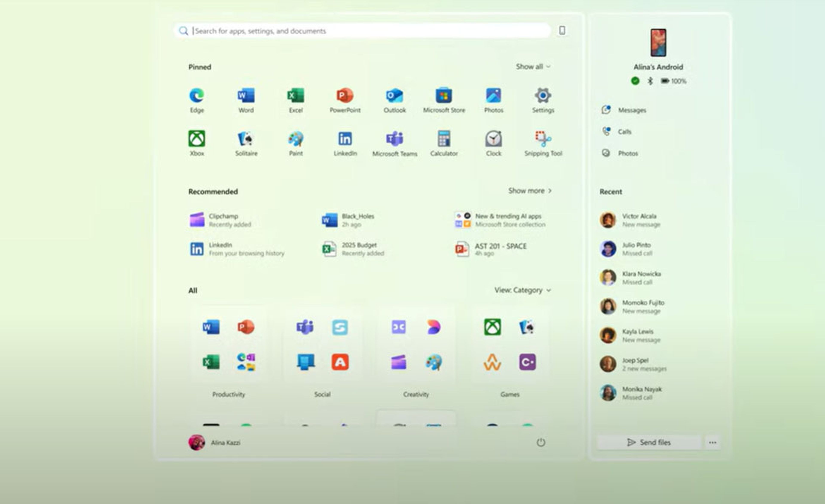Image resolution: width=825 pixels, height=504 pixels.
Task: Open the pinned Excel app
Action: click(x=296, y=100)
